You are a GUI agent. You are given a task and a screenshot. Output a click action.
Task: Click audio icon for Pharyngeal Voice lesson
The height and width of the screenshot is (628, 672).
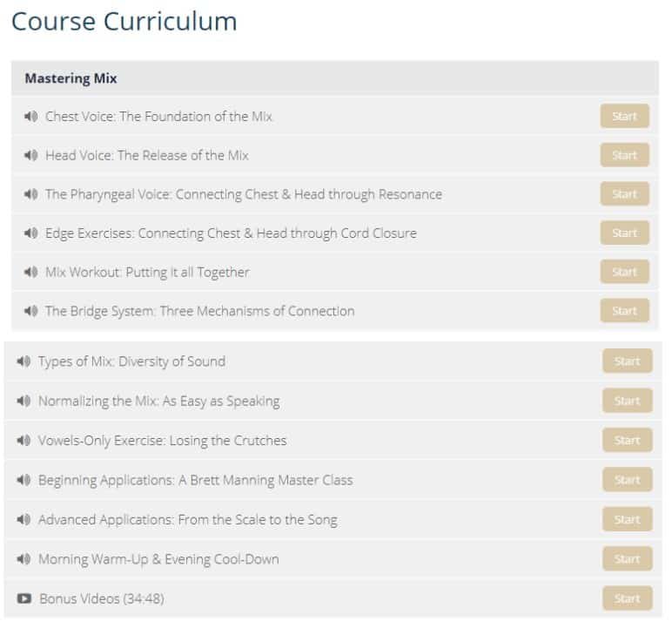(x=30, y=195)
